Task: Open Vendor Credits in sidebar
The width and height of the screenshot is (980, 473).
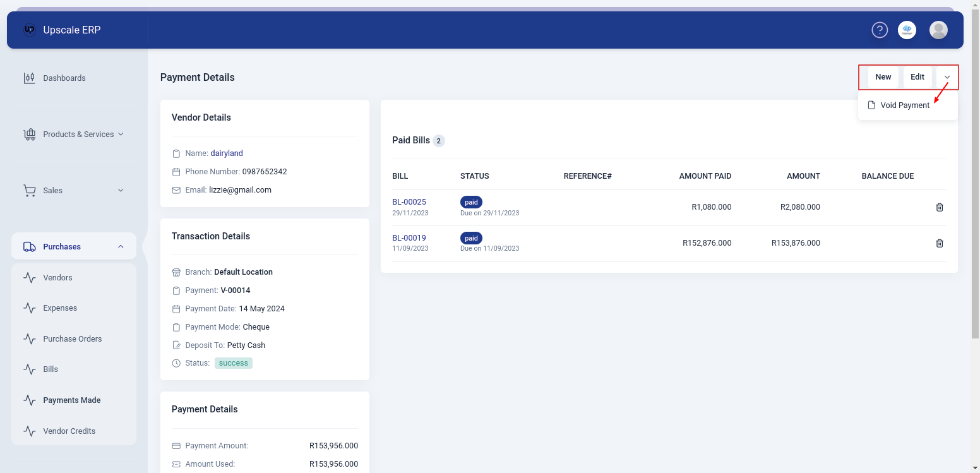Action: 69,431
